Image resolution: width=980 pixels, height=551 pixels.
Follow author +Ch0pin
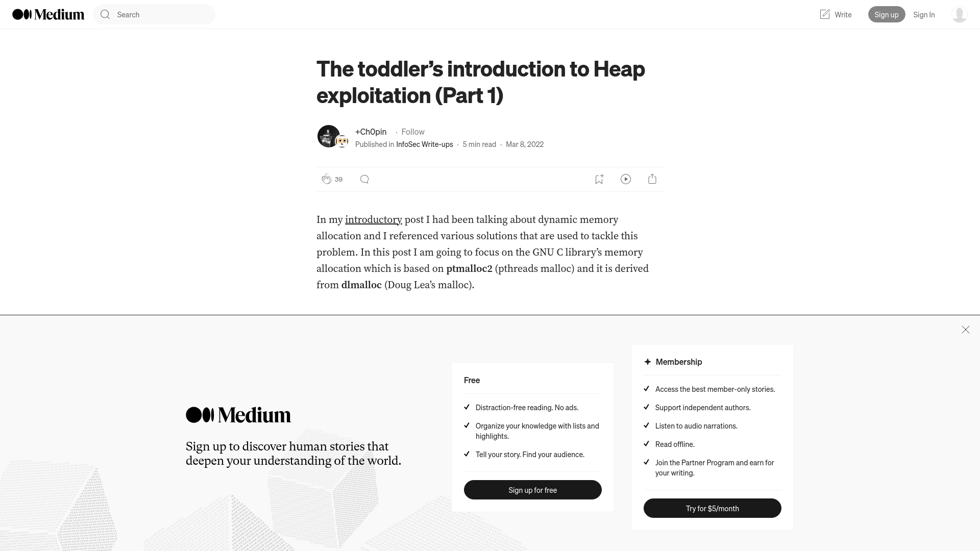point(412,131)
